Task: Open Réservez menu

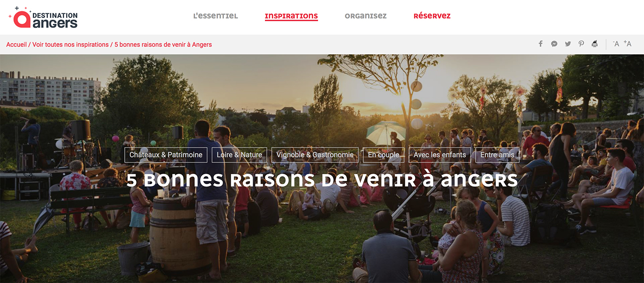Action: 432,16
